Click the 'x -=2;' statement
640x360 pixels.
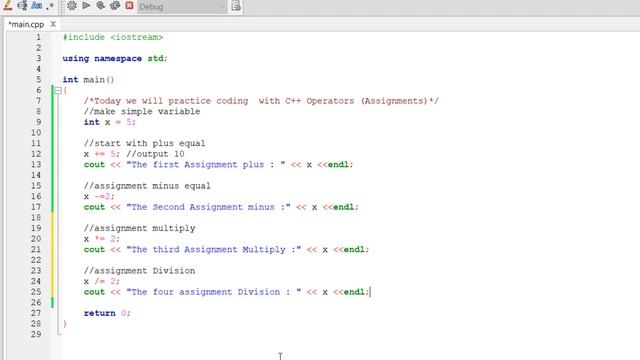99,196
